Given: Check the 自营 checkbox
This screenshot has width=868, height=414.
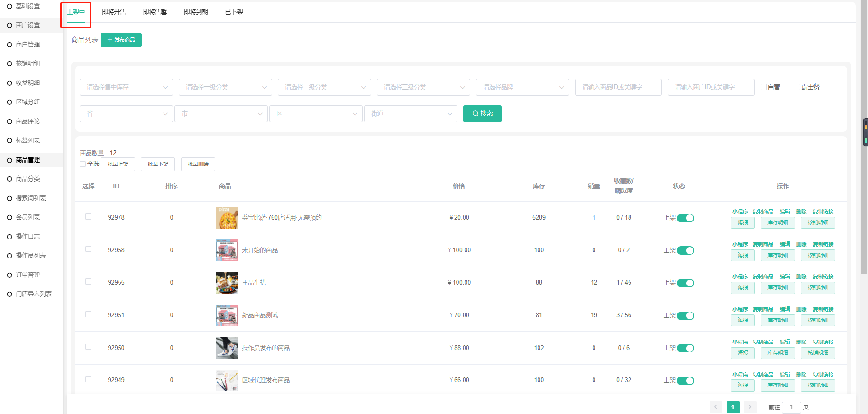Looking at the screenshot, I should pyautogui.click(x=764, y=87).
